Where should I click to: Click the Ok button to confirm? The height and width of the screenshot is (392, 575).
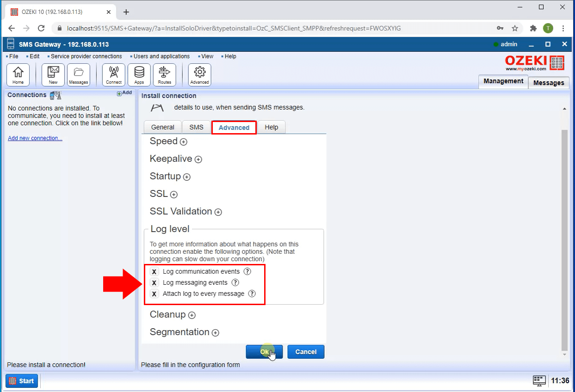[264, 351]
